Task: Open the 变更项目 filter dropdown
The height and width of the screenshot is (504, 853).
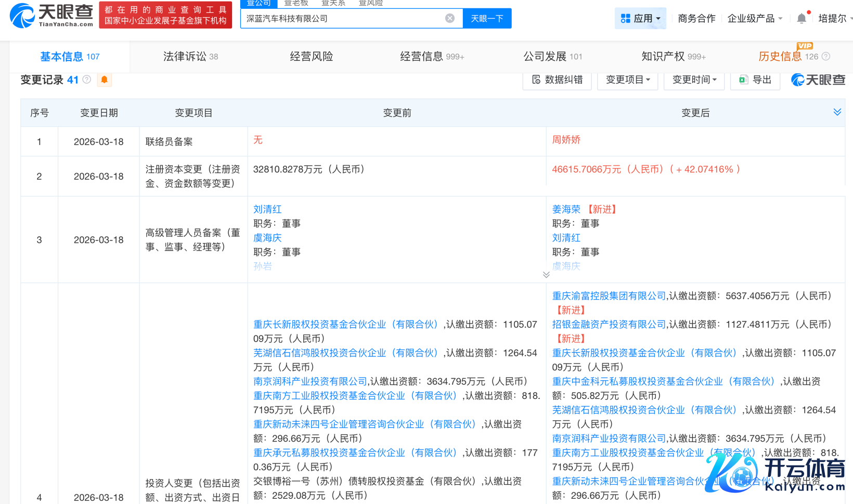Action: click(628, 80)
